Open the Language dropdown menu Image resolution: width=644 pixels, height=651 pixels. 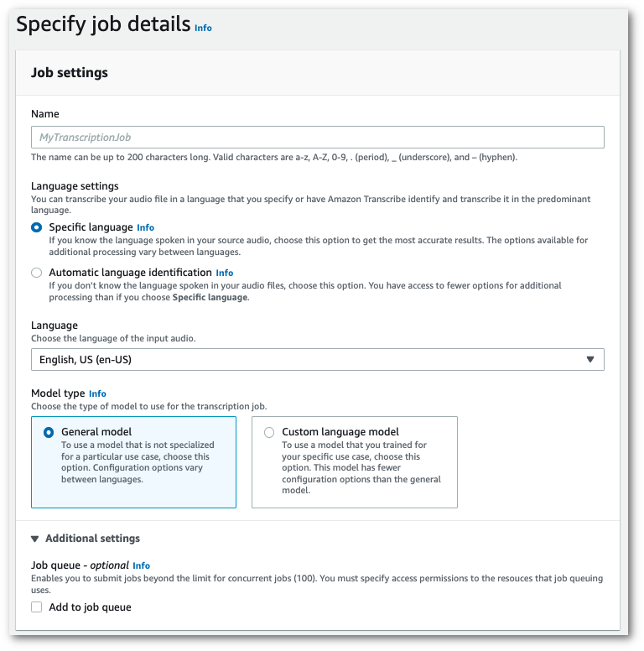(317, 360)
